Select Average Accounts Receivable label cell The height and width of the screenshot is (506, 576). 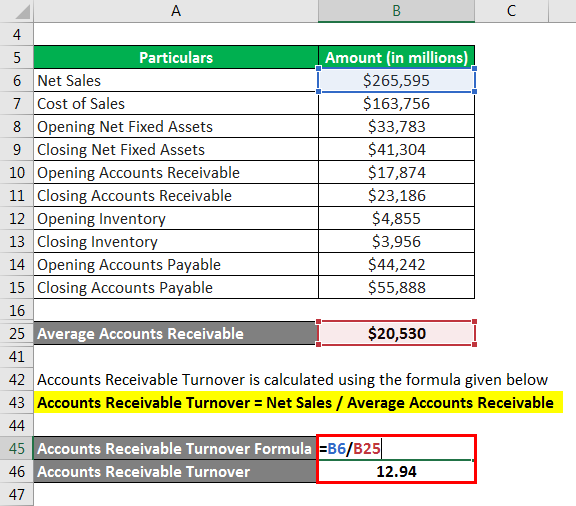(176, 333)
